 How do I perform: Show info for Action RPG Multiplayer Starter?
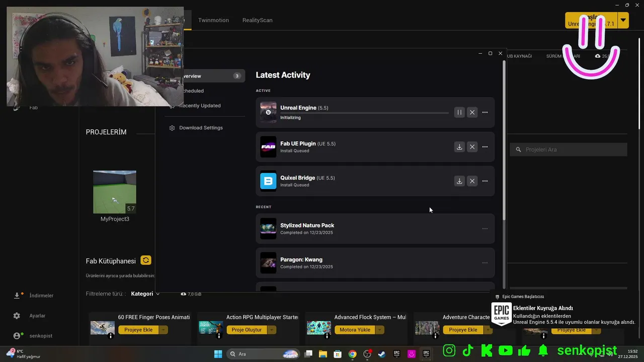(x=219, y=336)
